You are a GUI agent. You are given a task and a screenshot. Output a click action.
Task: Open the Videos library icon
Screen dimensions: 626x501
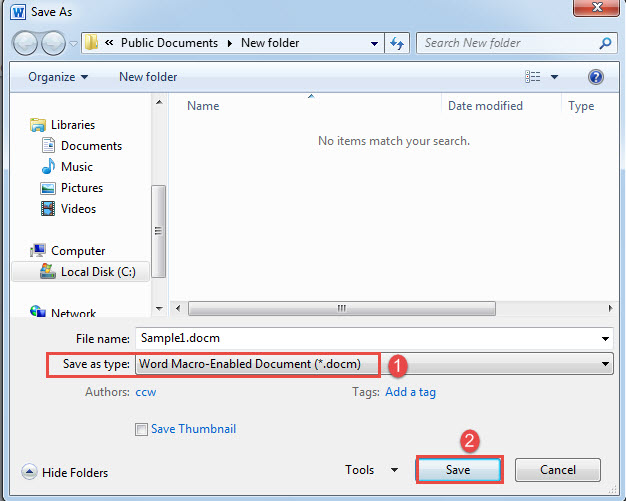click(48, 209)
